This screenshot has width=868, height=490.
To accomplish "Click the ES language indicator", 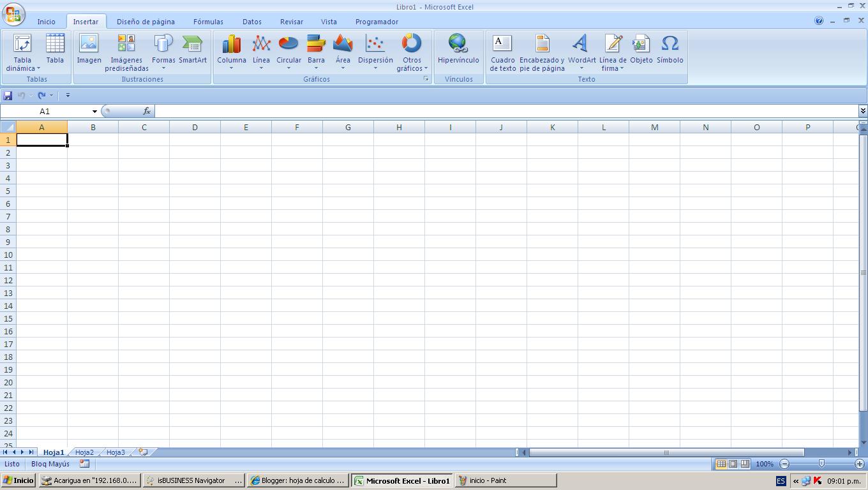I will pos(781,481).
